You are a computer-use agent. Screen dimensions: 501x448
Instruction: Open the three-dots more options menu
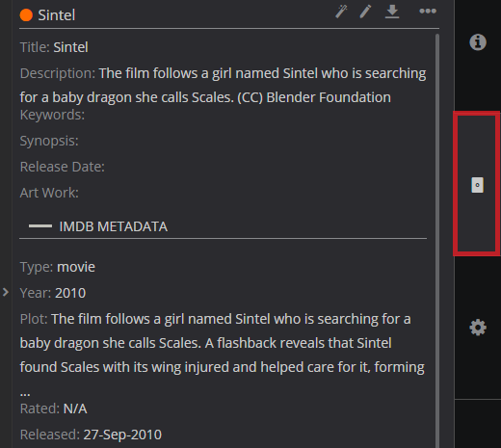tap(428, 12)
